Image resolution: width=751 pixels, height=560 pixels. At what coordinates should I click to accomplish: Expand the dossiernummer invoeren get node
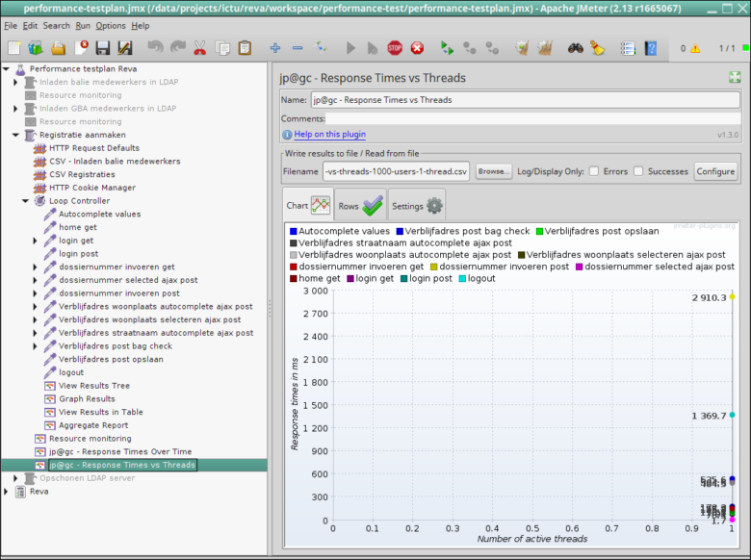pos(37,267)
